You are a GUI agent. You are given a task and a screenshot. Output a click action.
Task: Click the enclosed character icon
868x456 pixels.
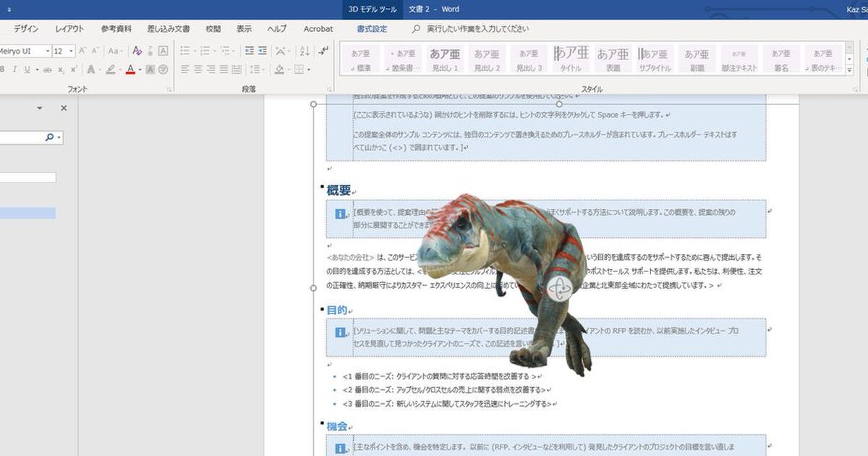click(163, 69)
